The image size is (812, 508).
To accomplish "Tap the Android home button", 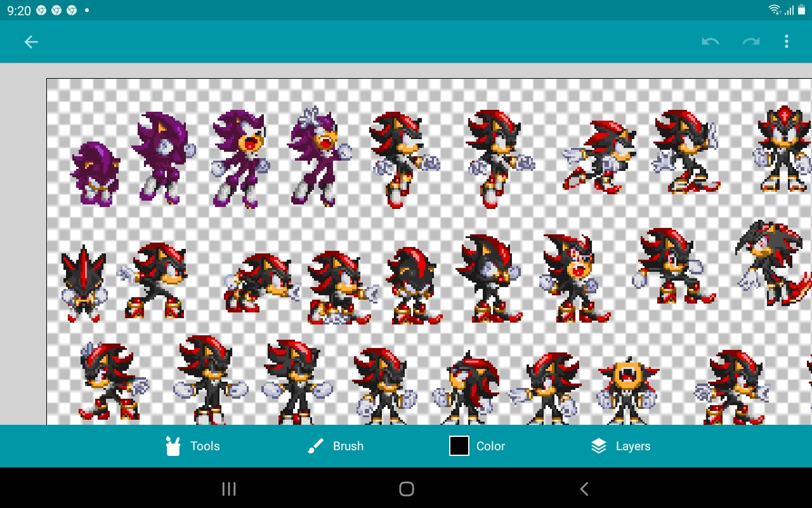I will coord(407,488).
